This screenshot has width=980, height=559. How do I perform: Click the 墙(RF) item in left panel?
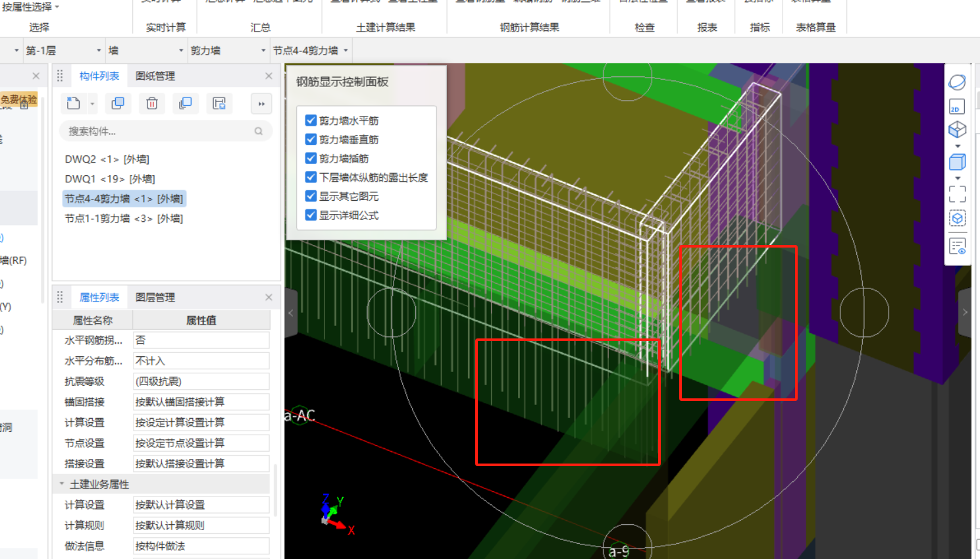click(x=14, y=260)
